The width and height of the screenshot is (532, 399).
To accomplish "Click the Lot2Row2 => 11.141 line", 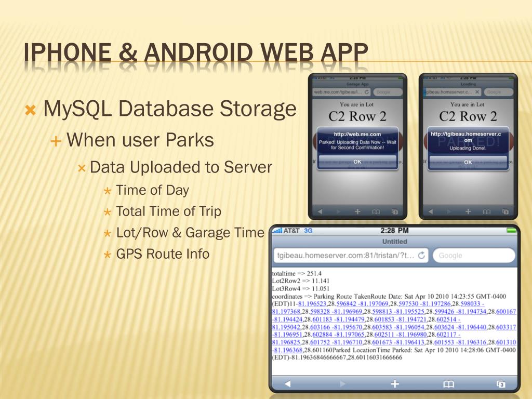I will 301,281.
